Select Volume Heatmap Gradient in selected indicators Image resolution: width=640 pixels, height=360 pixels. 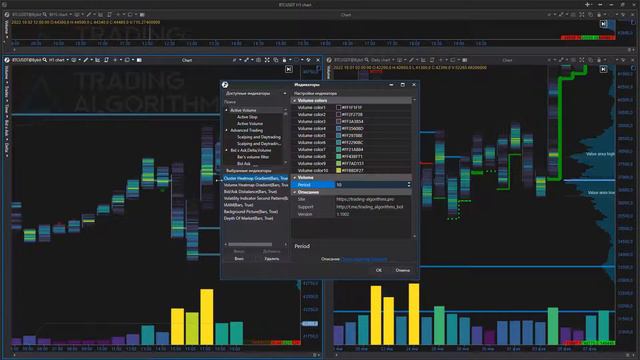click(256, 185)
